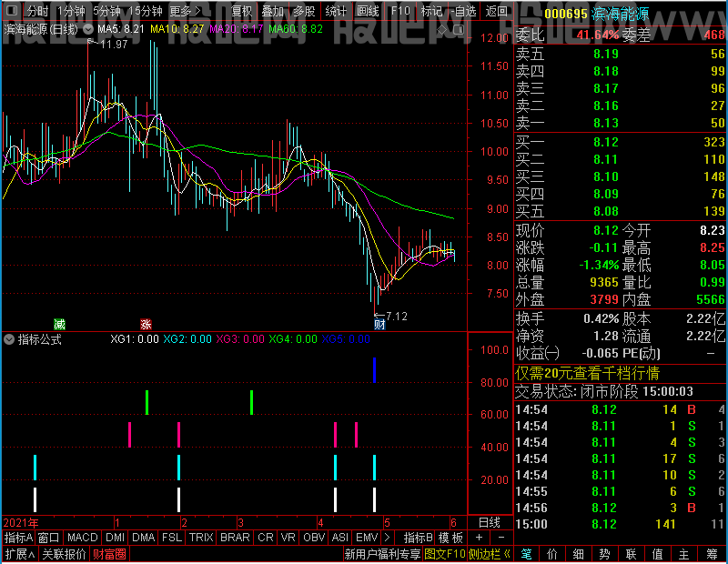Click 买一 price 8.12 row

[x=621, y=142]
